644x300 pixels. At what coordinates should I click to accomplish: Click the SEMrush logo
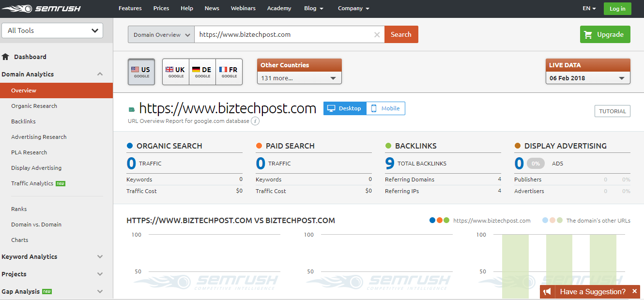(41, 8)
